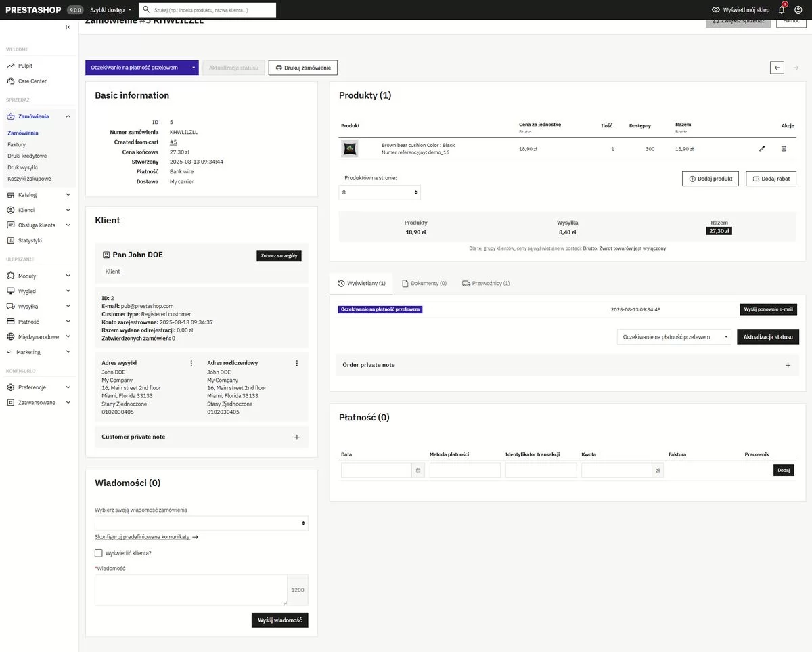
Task: Expand Order private note section
Action: pos(788,365)
